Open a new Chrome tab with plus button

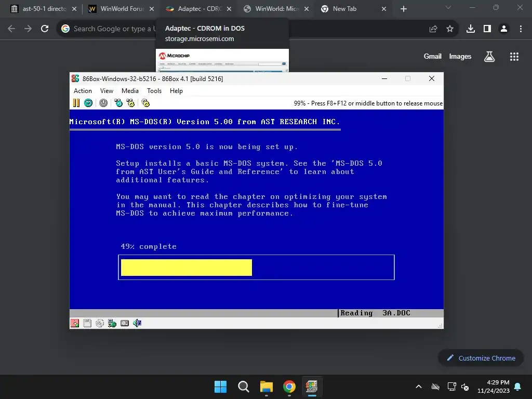(x=403, y=9)
